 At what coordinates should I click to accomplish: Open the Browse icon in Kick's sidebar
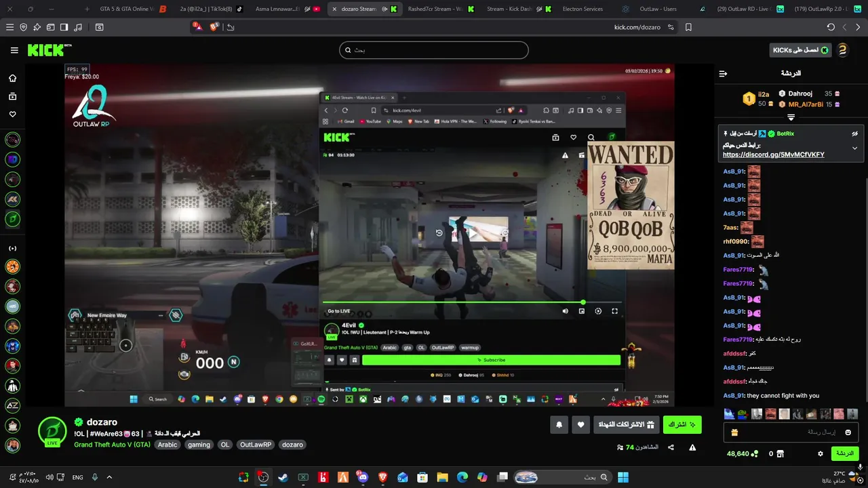pos(12,96)
